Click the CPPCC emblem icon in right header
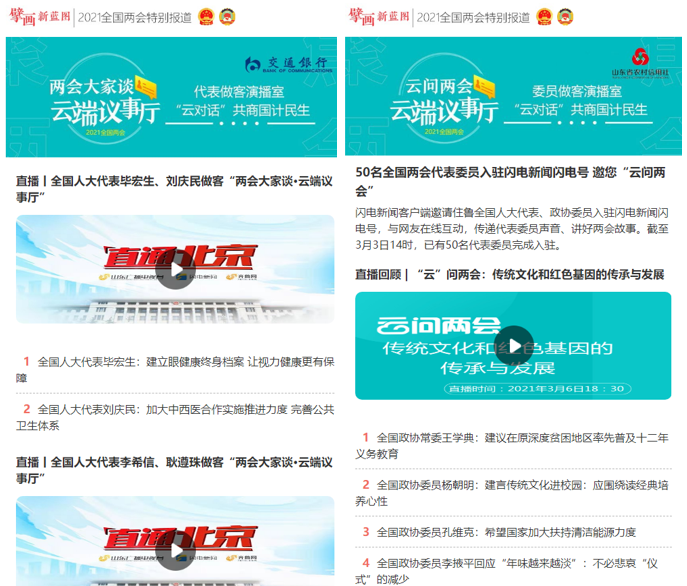The width and height of the screenshot is (687, 586). (565, 17)
